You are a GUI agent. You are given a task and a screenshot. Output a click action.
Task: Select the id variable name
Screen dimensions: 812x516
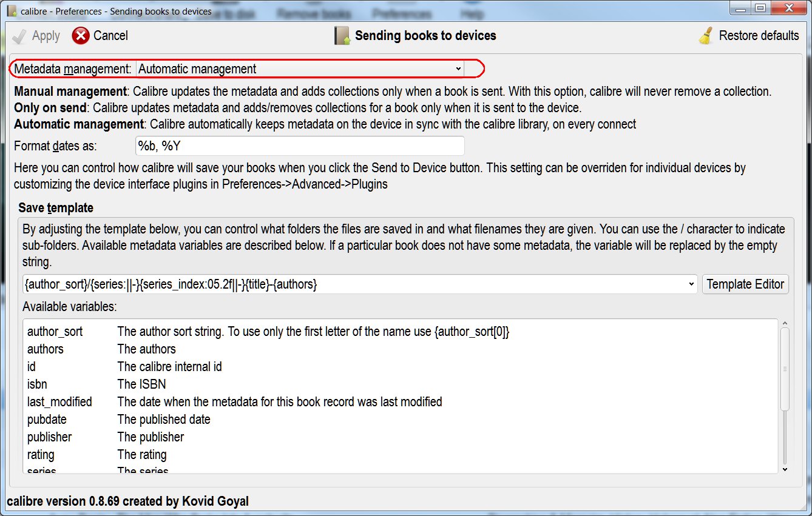32,367
